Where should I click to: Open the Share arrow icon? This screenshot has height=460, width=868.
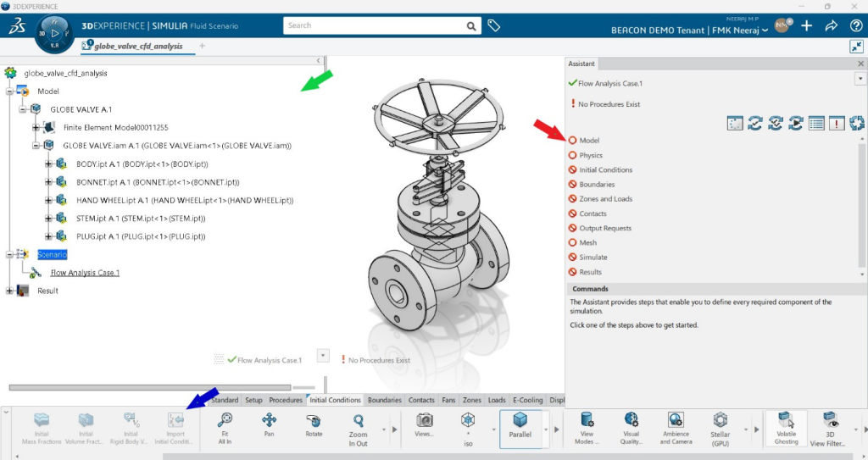tap(831, 25)
